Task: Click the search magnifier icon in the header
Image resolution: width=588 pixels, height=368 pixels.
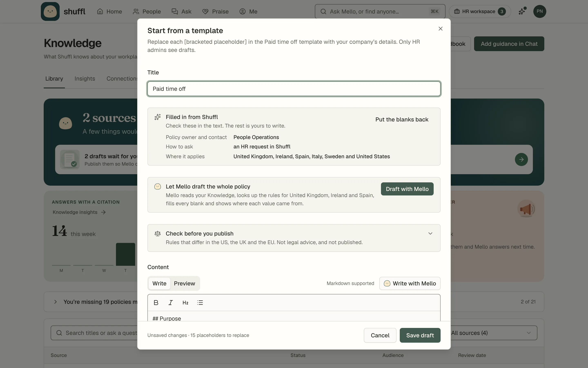Action: [323, 11]
